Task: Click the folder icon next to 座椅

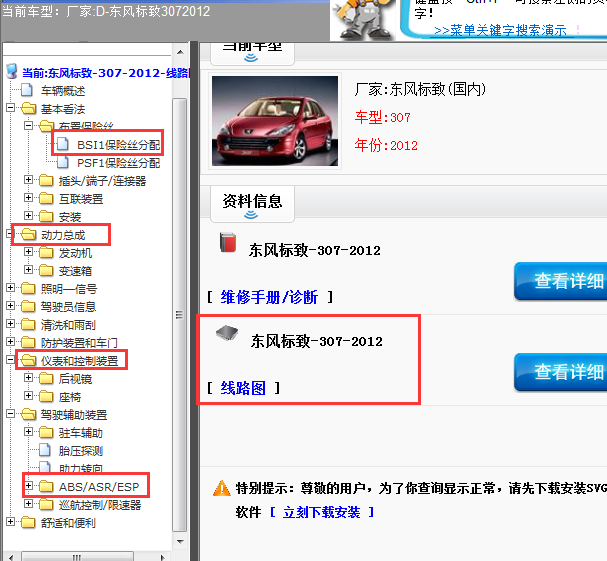Action: pyautogui.click(x=46, y=396)
